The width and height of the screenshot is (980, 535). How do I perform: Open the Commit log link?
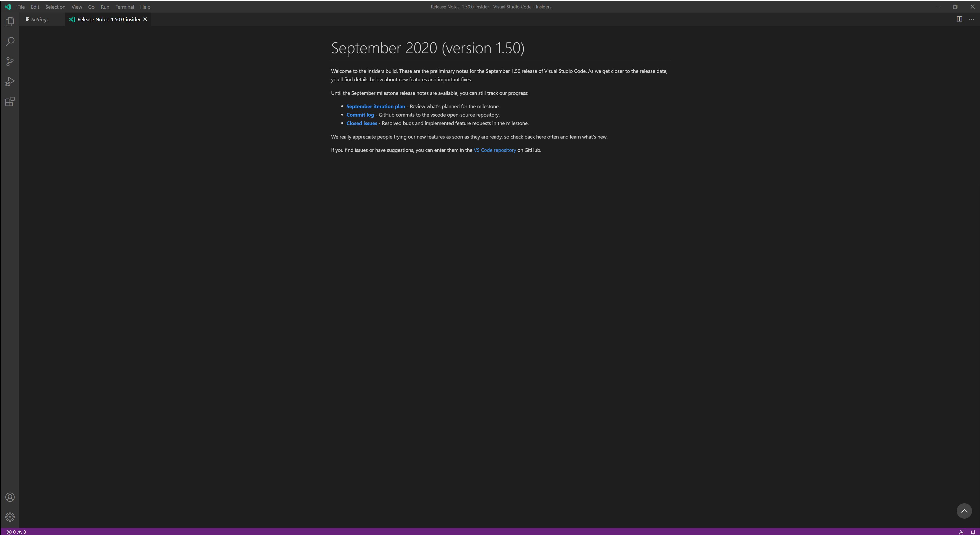click(x=360, y=115)
